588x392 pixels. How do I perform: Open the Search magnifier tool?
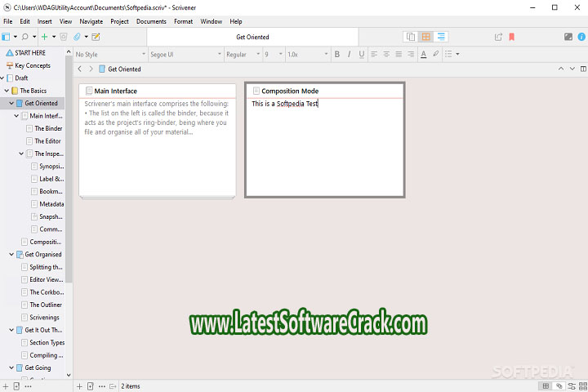(24, 37)
